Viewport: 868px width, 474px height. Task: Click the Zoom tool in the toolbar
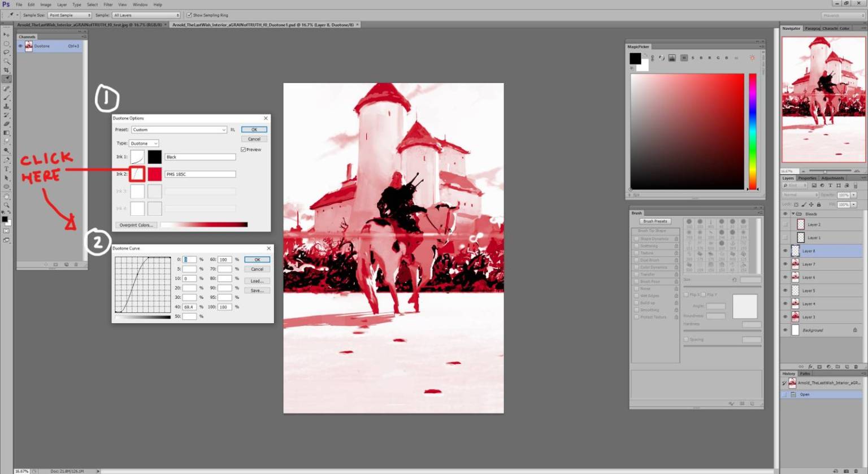click(6, 205)
